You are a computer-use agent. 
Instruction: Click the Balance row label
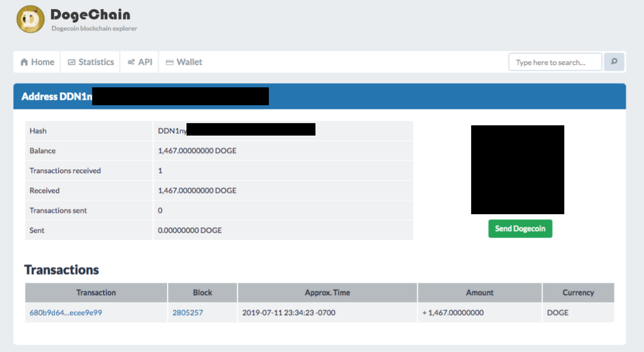42,151
